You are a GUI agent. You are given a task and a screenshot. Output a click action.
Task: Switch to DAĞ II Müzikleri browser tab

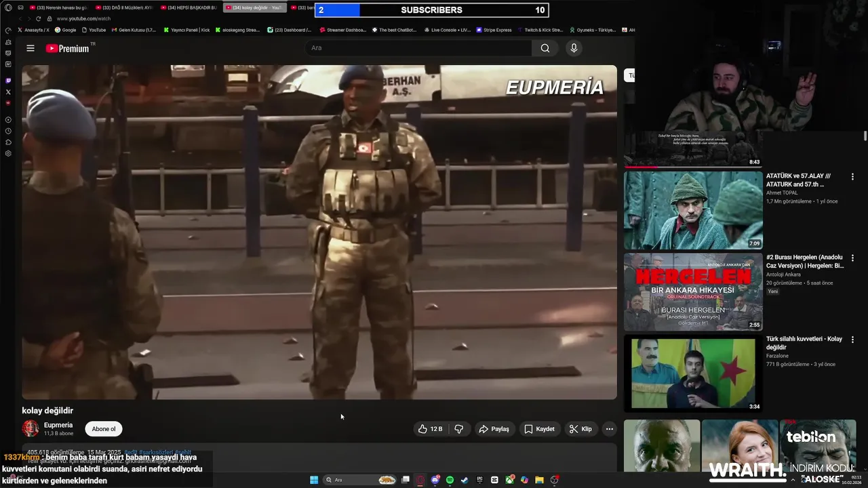point(123,7)
